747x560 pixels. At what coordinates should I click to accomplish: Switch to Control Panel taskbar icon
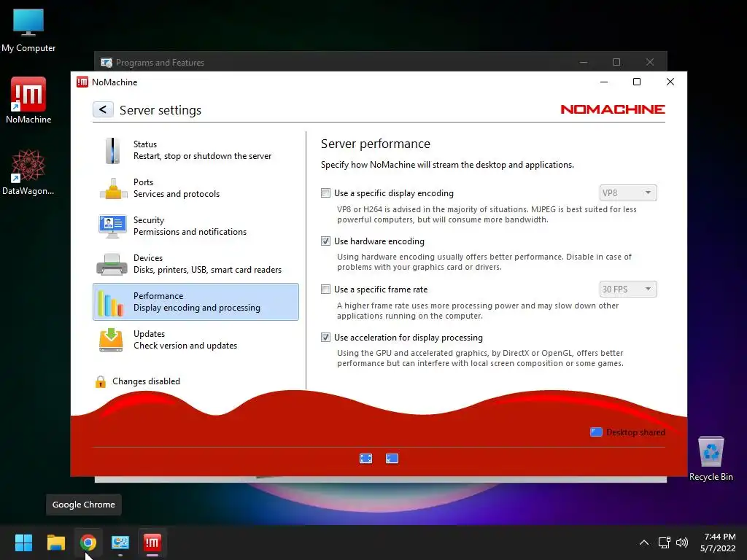coord(120,542)
